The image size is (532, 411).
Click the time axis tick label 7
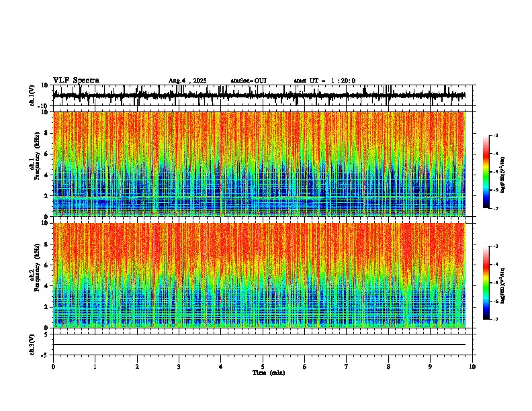[346, 367]
